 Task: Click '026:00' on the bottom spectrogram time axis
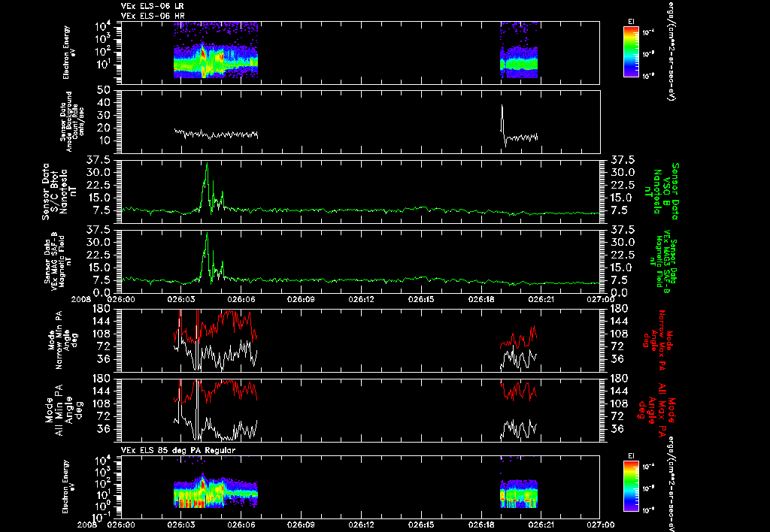point(121,524)
